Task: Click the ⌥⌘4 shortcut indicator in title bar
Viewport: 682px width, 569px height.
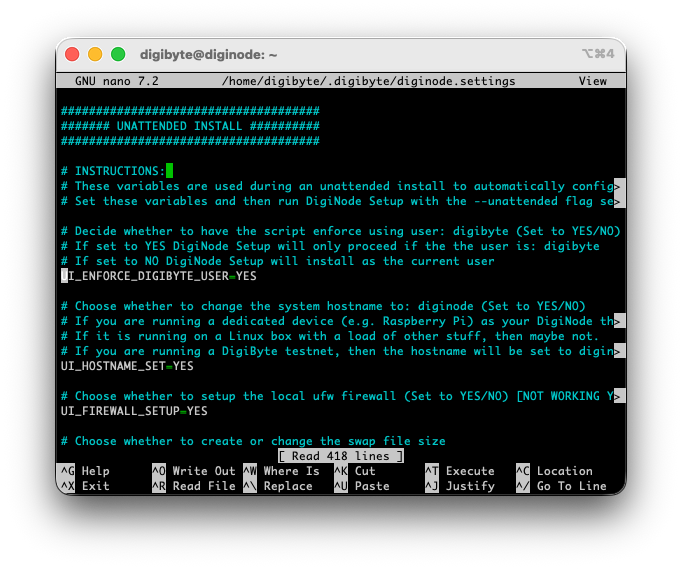Action: 598,54
